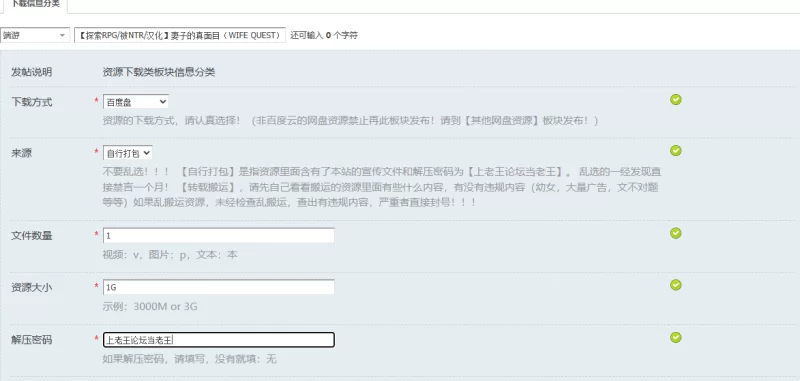The height and width of the screenshot is (381, 800).
Task: Click the 不要乱选 warning paragraph under 来源
Action: (382, 187)
